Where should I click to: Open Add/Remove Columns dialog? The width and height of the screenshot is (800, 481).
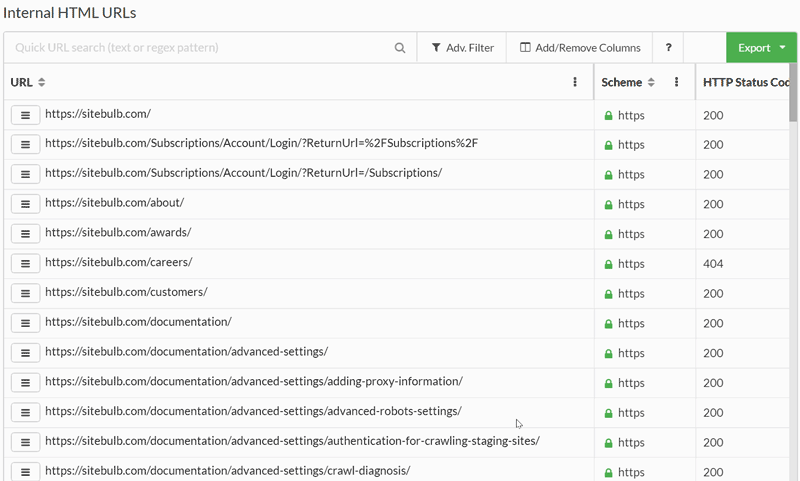pyautogui.click(x=580, y=48)
